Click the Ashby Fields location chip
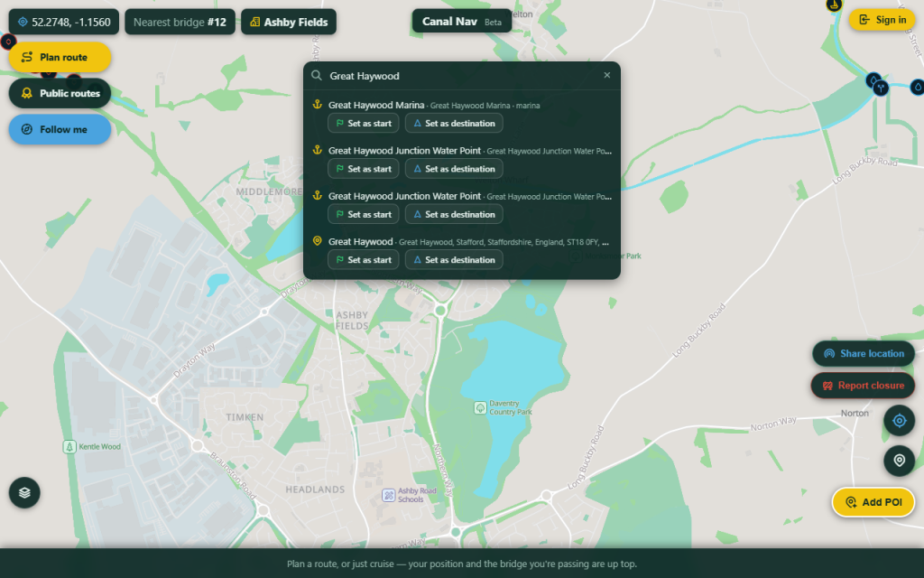Viewport: 924px width, 578px height. [289, 22]
